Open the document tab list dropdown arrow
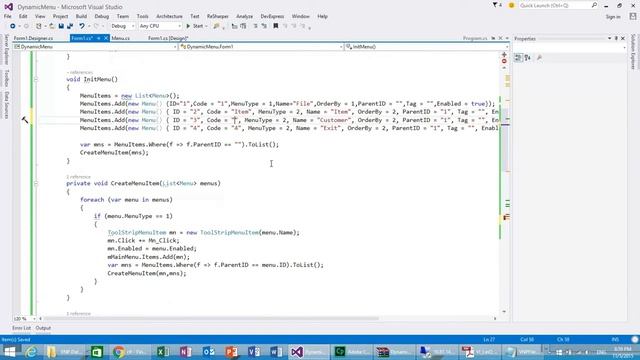Viewport: 640px width, 360px height. click(507, 38)
